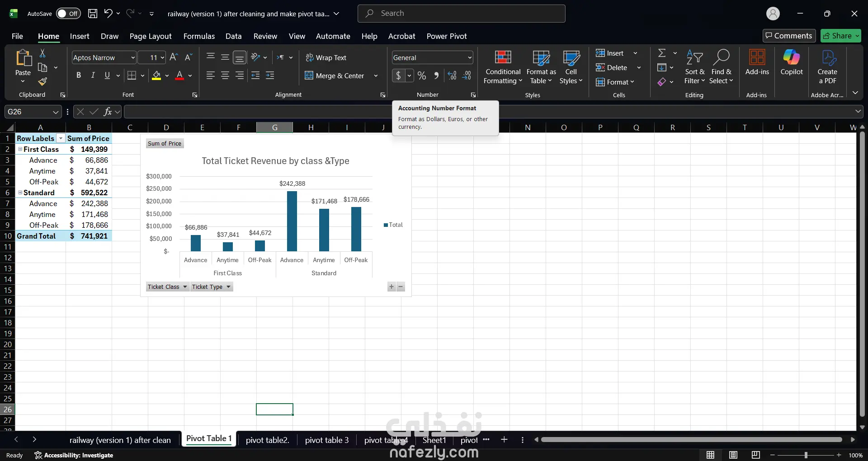
Task: Click the Fill Color yellow swatch
Action: [x=156, y=75]
